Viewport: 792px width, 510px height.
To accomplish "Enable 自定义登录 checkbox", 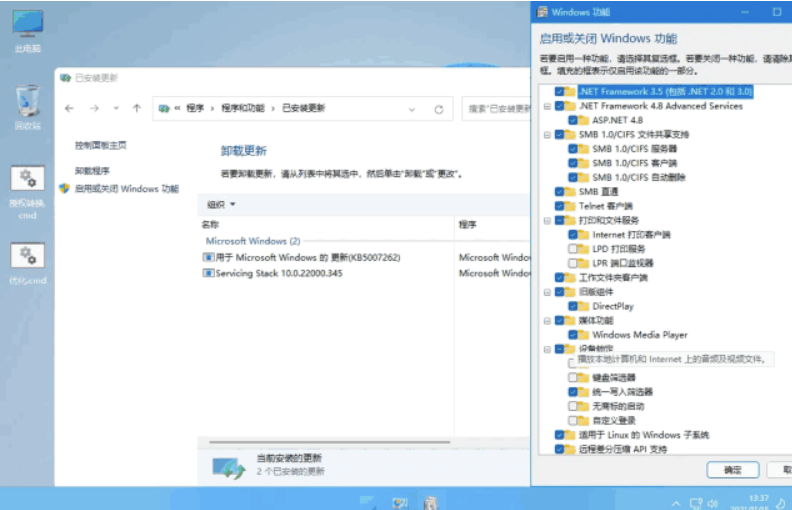I will pos(573,420).
